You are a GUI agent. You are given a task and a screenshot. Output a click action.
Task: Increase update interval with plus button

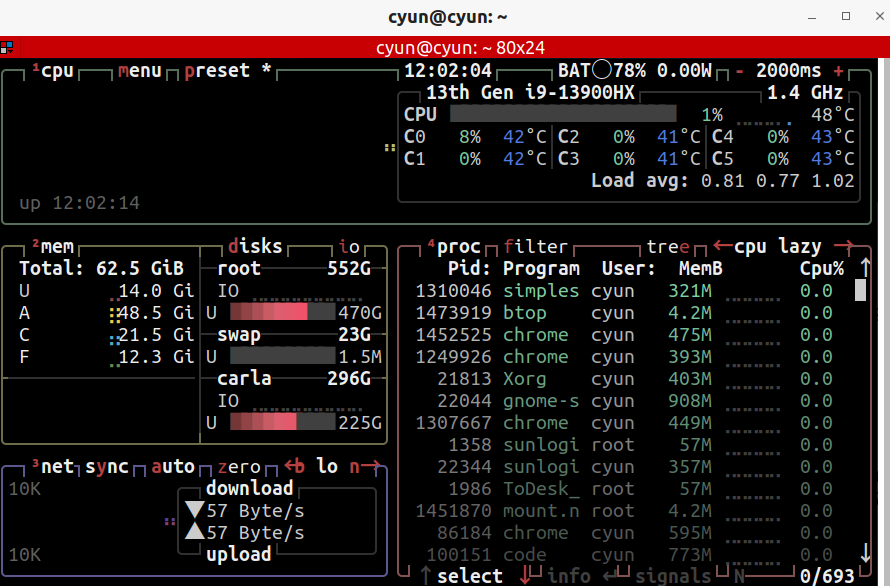[838, 71]
